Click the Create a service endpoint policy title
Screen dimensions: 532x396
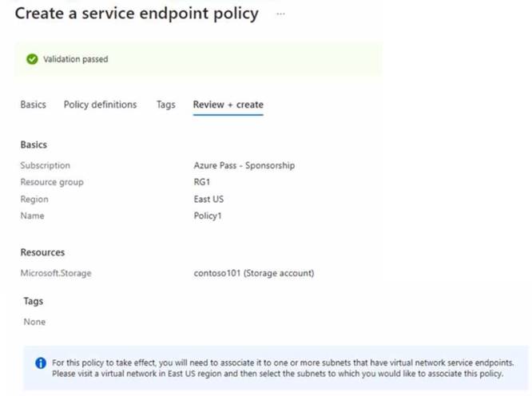click(137, 14)
